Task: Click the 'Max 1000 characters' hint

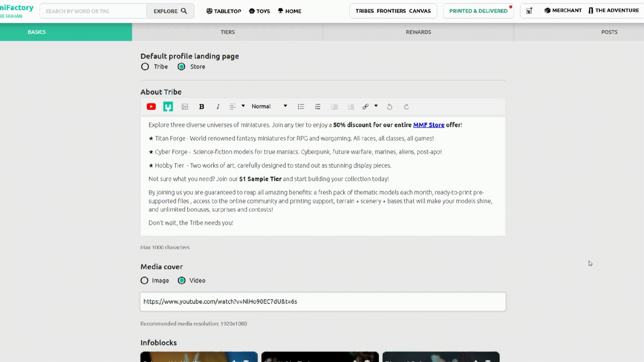Action: [165, 247]
